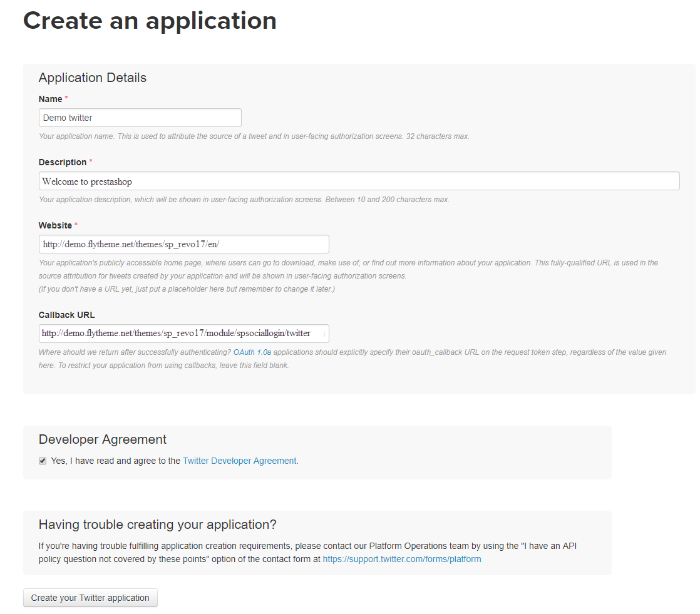This screenshot has width=700, height=614.
Task: Click the Create an application page title
Action: tap(150, 21)
